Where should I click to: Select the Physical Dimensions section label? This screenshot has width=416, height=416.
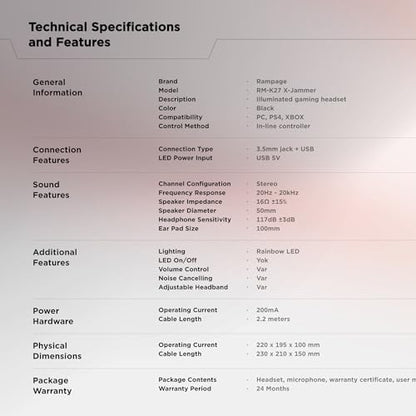(x=57, y=351)
